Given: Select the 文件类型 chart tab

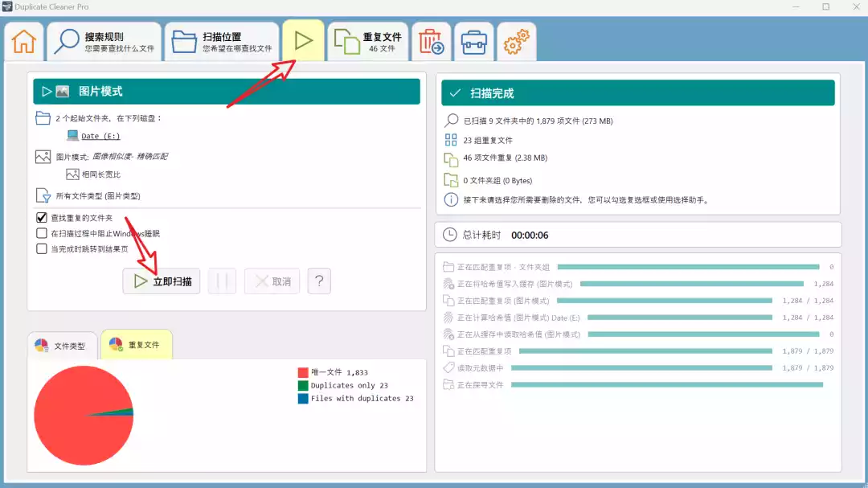Looking at the screenshot, I should (62, 346).
